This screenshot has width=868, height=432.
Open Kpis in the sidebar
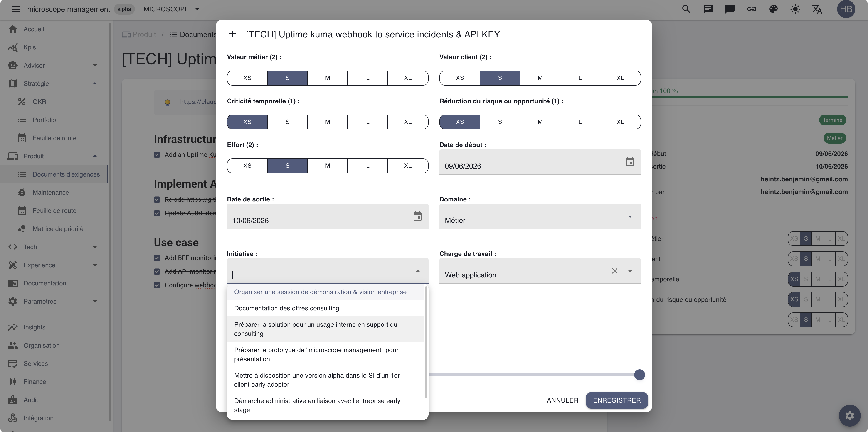point(30,47)
